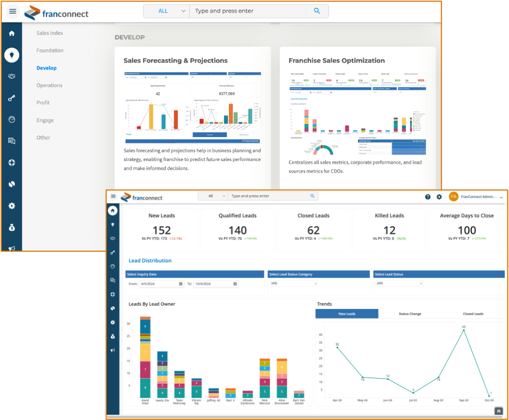The width and height of the screenshot is (509, 420).
Task: Click key icon in back window sidebar
Action: tap(11, 98)
